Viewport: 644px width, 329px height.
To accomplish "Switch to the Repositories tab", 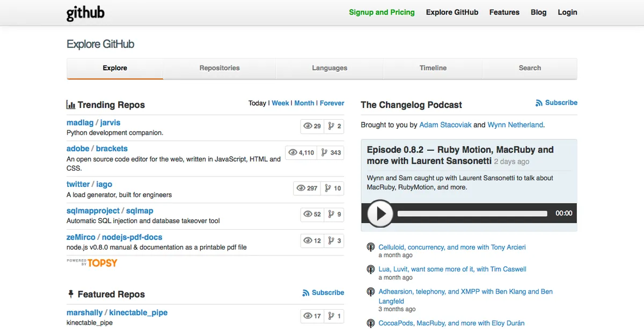I will click(x=219, y=68).
